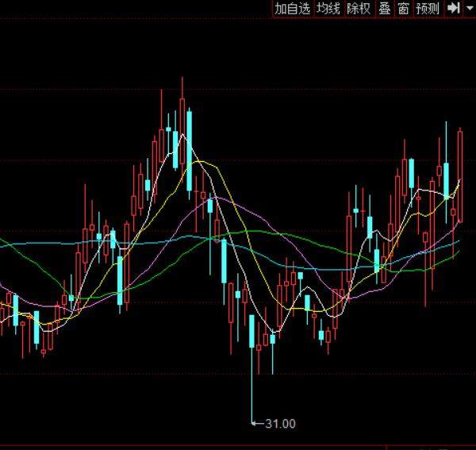Toggle the 均线 moving average lines
This screenshot has height=450, width=476.
click(328, 9)
